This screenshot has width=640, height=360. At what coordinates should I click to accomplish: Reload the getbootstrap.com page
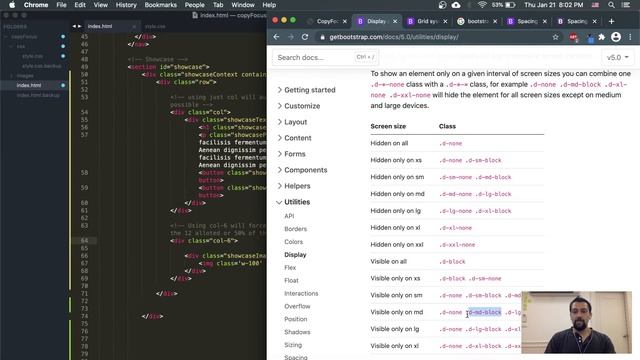[305, 37]
